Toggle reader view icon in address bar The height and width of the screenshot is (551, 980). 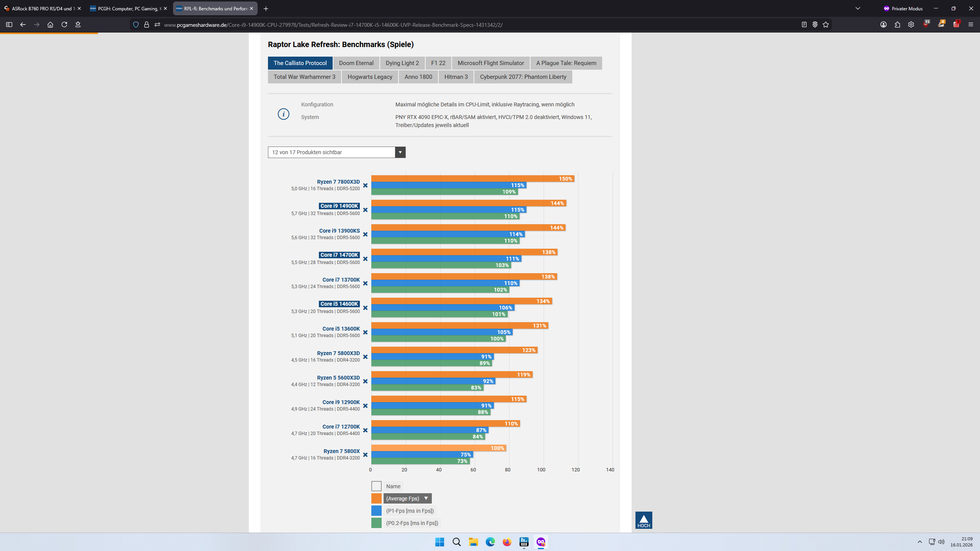pos(804,24)
